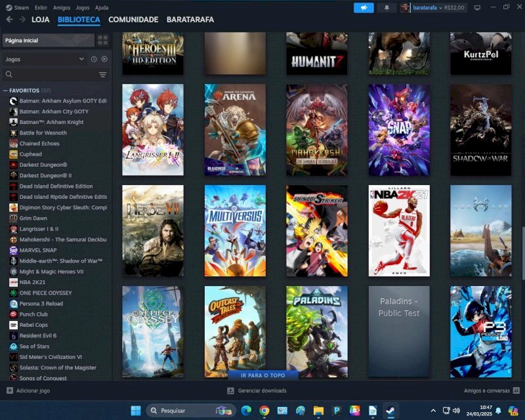The image size is (525, 420).
Task: Select Sid Meier's Civilization VI
Action: 51,357
